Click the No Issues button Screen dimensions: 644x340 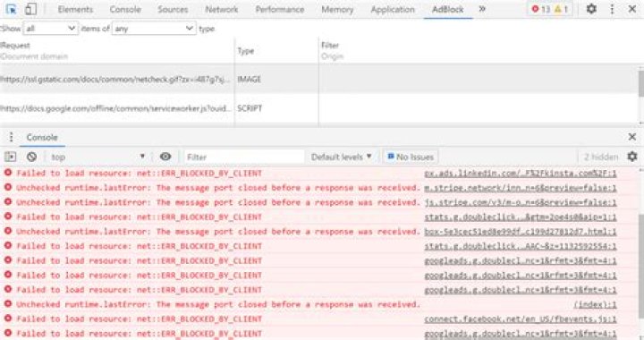pyautogui.click(x=411, y=157)
